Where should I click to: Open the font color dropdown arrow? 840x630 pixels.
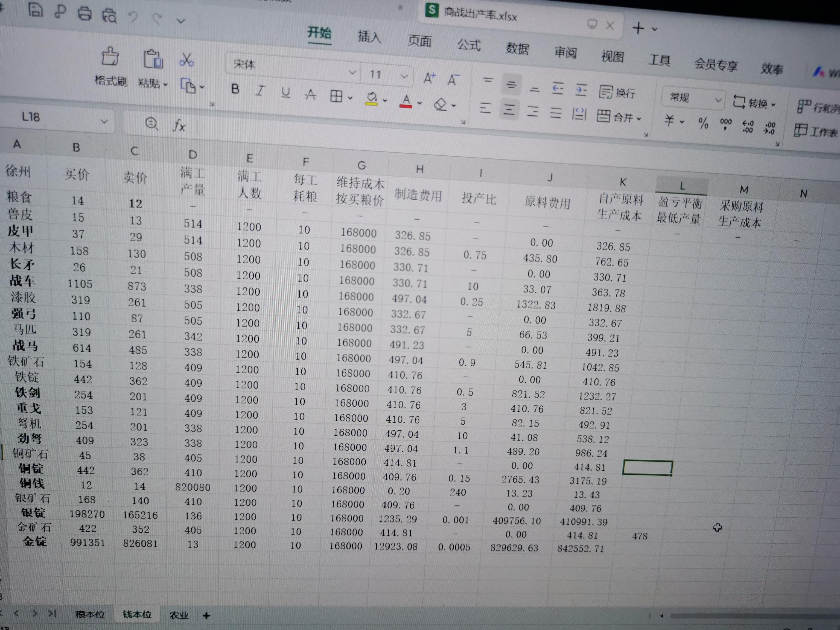419,103
